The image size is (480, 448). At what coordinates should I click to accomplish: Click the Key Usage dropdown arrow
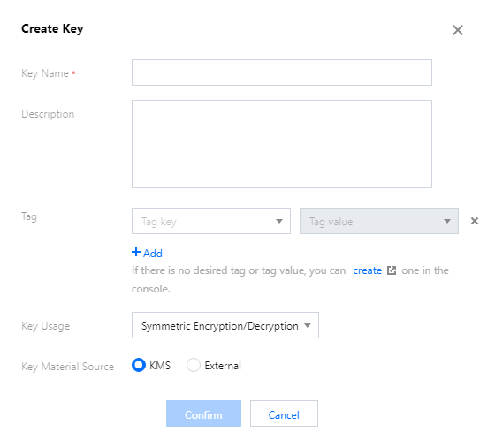click(308, 325)
